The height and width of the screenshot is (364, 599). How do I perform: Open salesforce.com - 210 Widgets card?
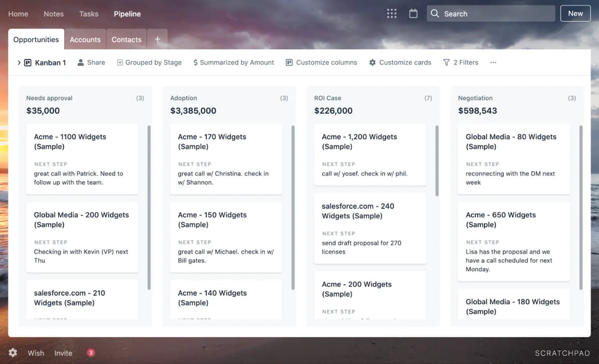pyautogui.click(x=82, y=300)
